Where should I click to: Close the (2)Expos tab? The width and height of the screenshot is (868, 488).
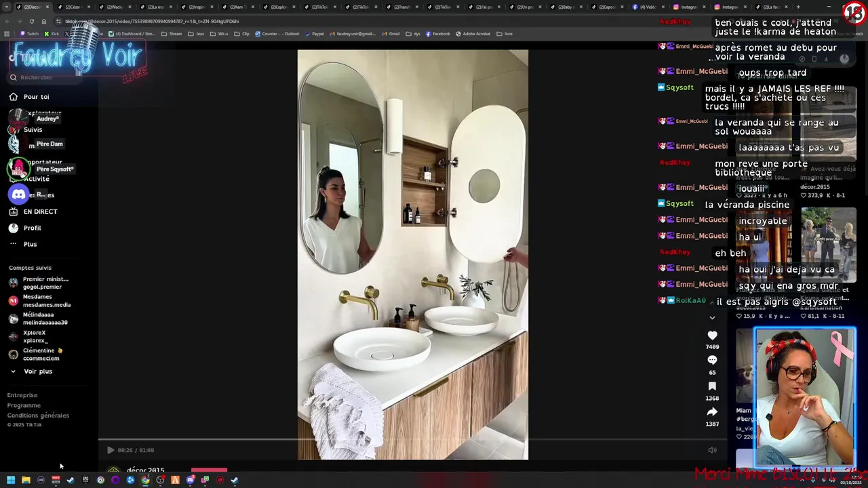tap(623, 7)
